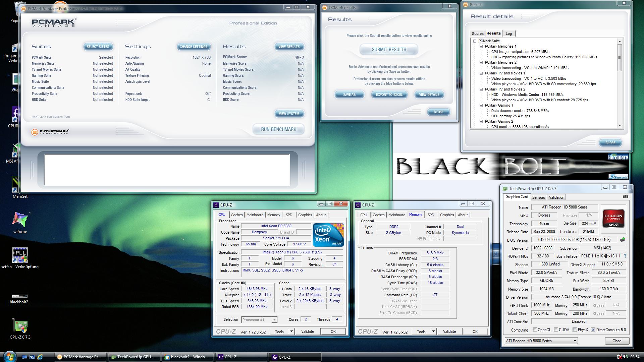Collapse the PCMark Suite tree node

tap(475, 41)
